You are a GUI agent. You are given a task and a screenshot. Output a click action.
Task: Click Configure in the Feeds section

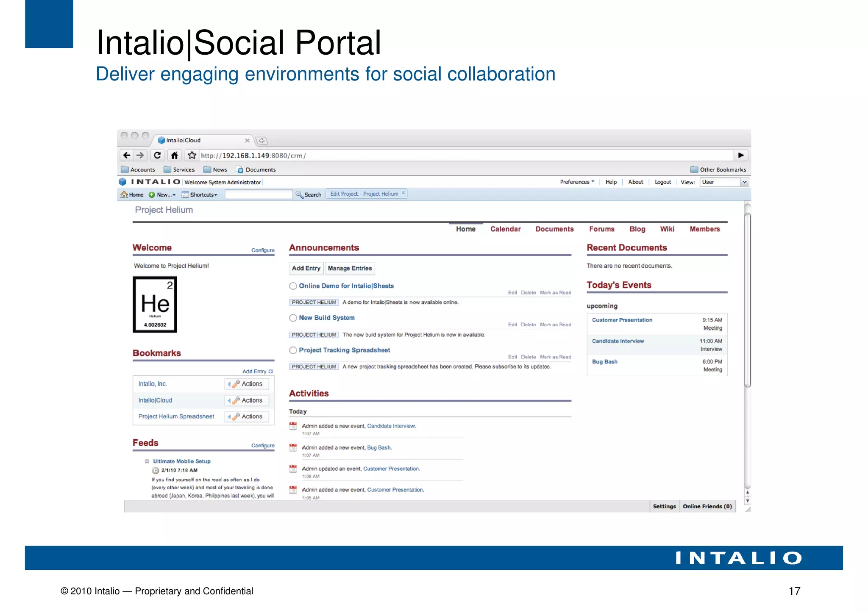(263, 446)
